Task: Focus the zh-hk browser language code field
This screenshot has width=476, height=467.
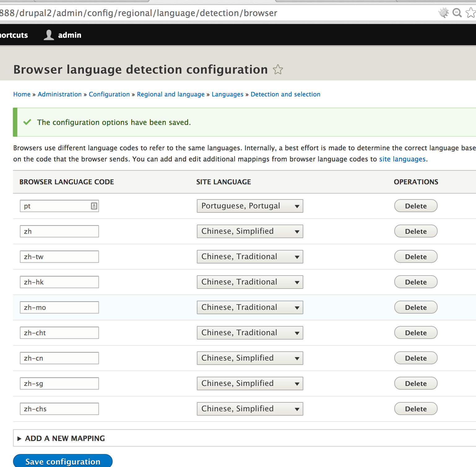Action: (x=59, y=282)
